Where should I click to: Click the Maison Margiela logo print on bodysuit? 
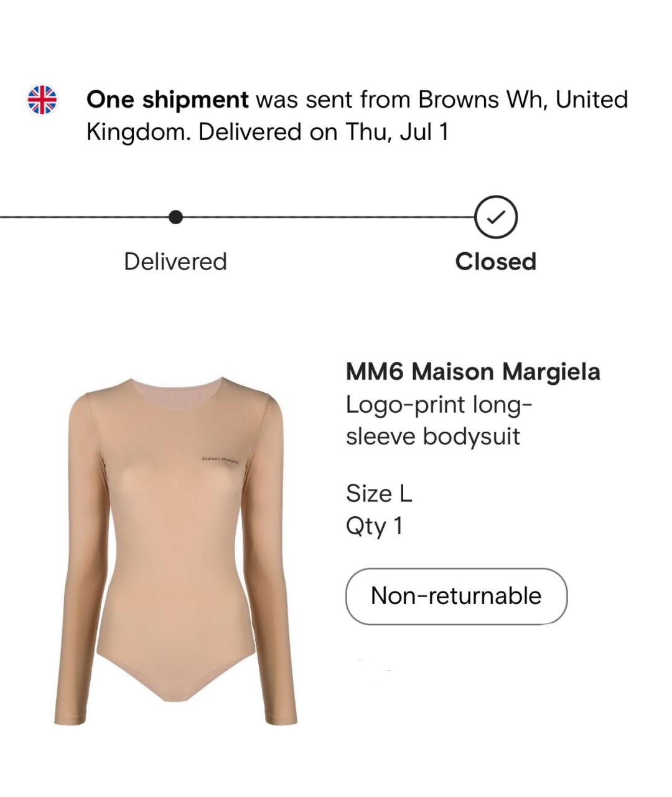pyautogui.click(x=220, y=460)
